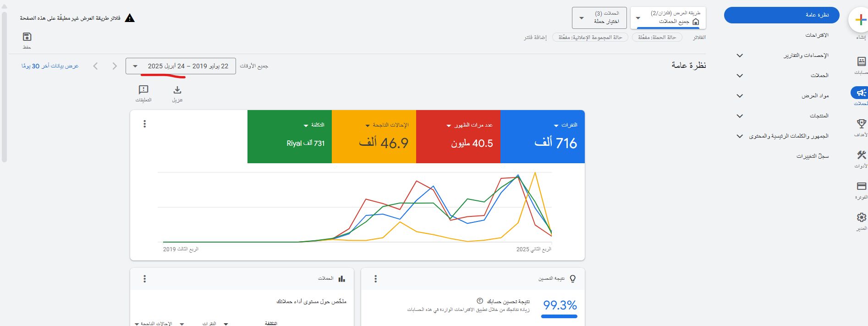Image resolution: width=868 pixels, height=326 pixels.
Task: Expand the الإحصاءات والتقارير navigation section
Action: (x=740, y=55)
